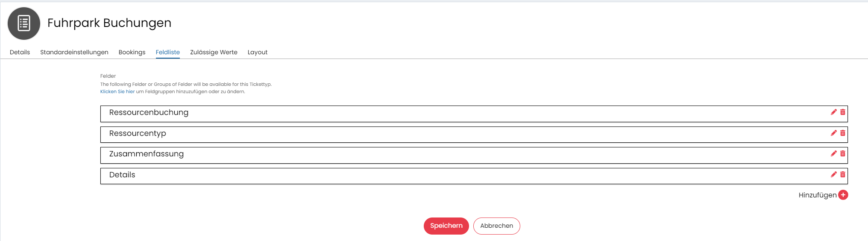The width and height of the screenshot is (868, 241).
Task: Switch to the Layout tab
Action: tap(258, 53)
